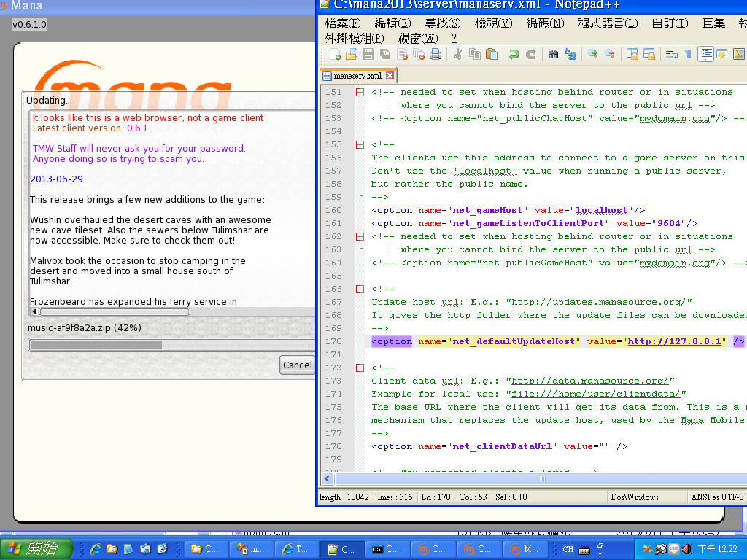The width and height of the screenshot is (747, 560).
Task: Open the 編輯(E) Edit menu
Action: [x=392, y=23]
